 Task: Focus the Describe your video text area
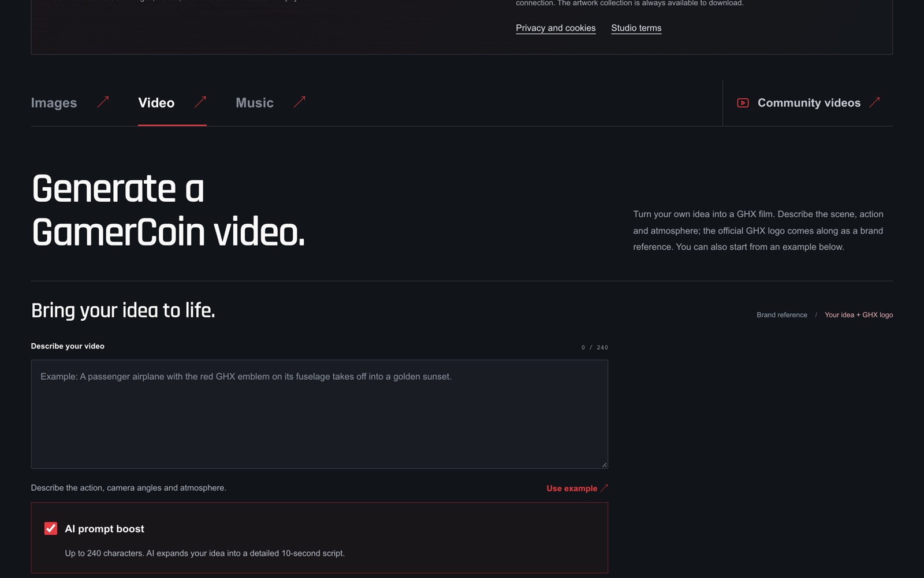pyautogui.click(x=319, y=414)
